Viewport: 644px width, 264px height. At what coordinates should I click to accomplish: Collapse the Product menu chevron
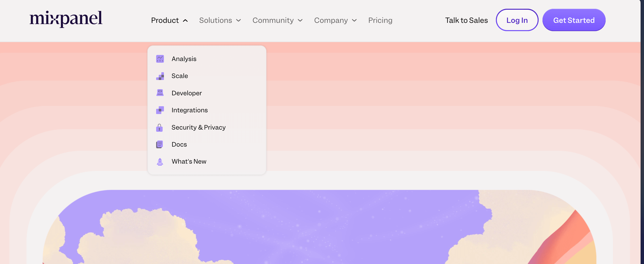tap(185, 20)
